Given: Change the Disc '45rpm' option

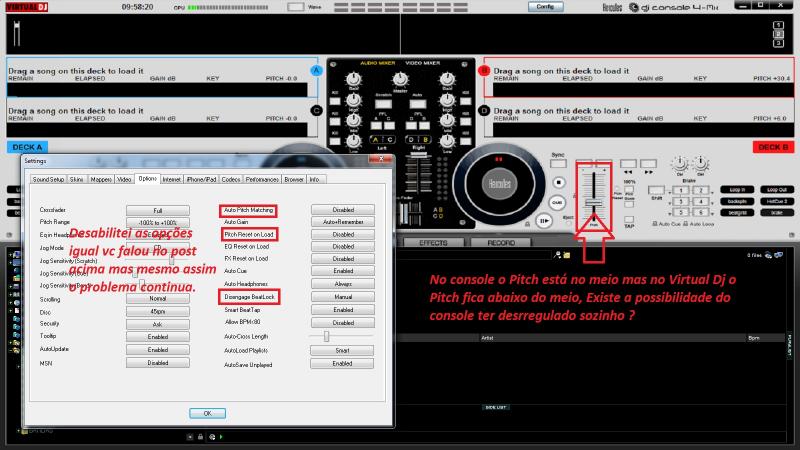Looking at the screenshot, I should pos(158,311).
